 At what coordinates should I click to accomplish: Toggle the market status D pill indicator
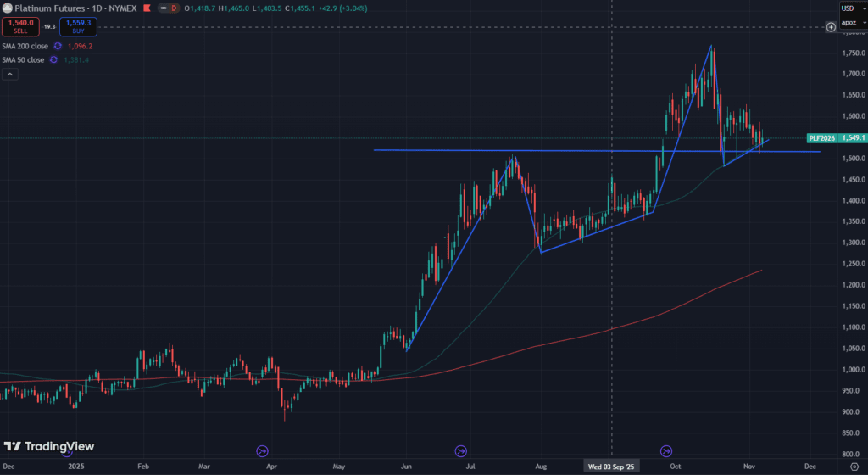[x=174, y=8]
